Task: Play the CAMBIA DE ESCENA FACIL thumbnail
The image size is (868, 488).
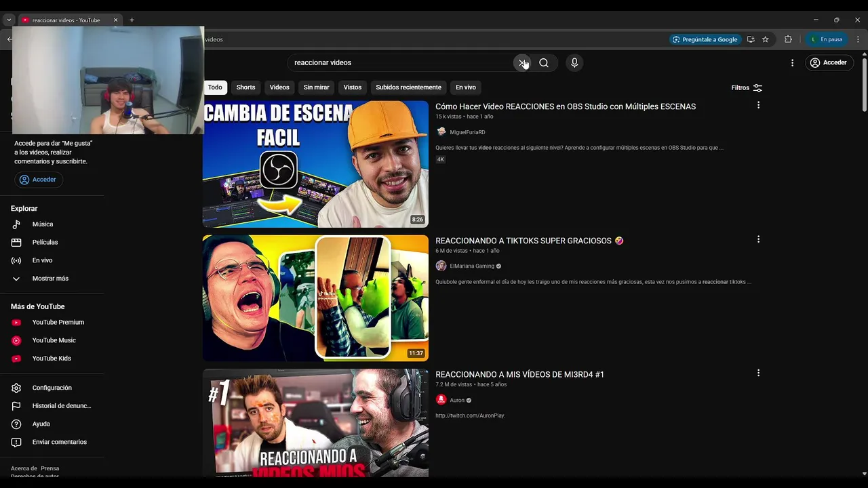Action: [x=315, y=164]
